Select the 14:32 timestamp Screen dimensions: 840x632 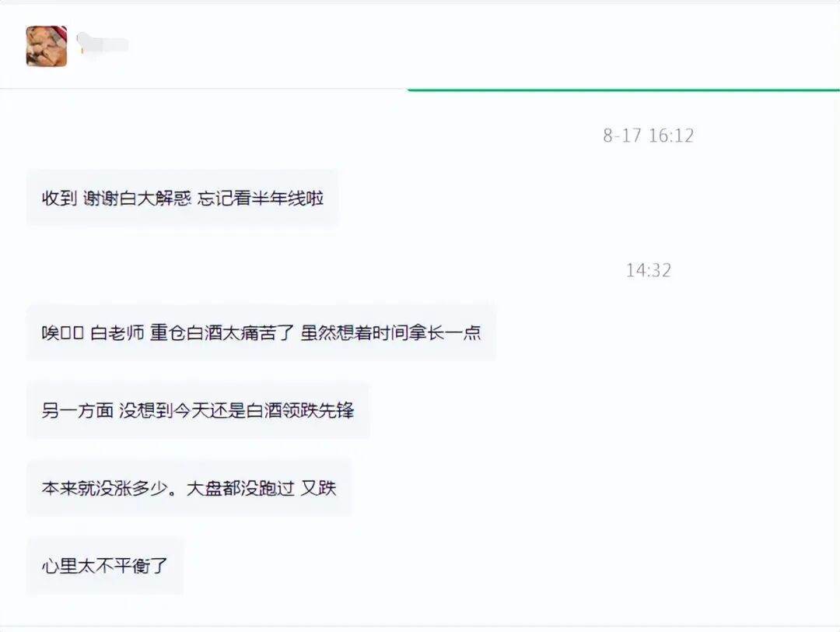[648, 270]
